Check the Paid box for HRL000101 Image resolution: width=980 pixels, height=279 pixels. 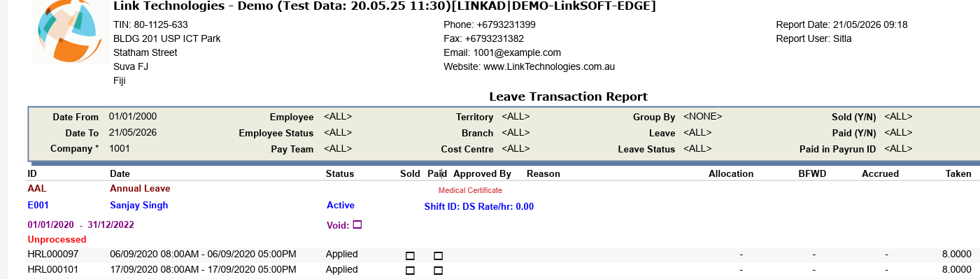coord(439,271)
